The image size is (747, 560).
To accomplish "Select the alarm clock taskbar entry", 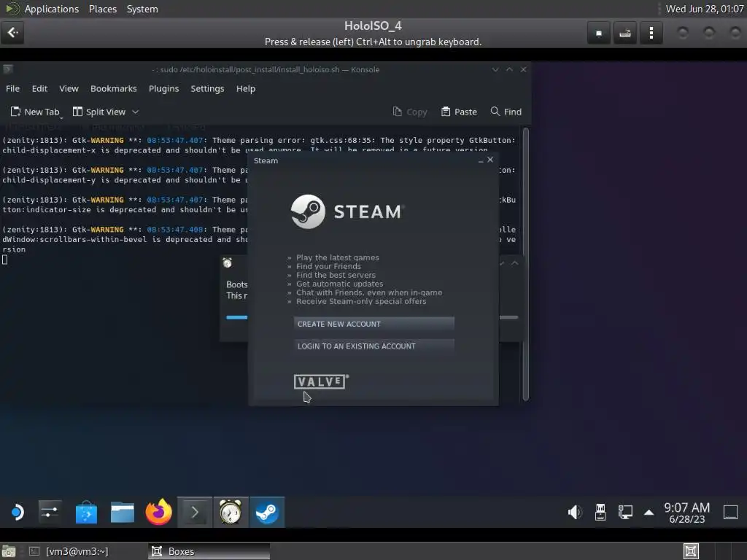I will click(x=231, y=513).
